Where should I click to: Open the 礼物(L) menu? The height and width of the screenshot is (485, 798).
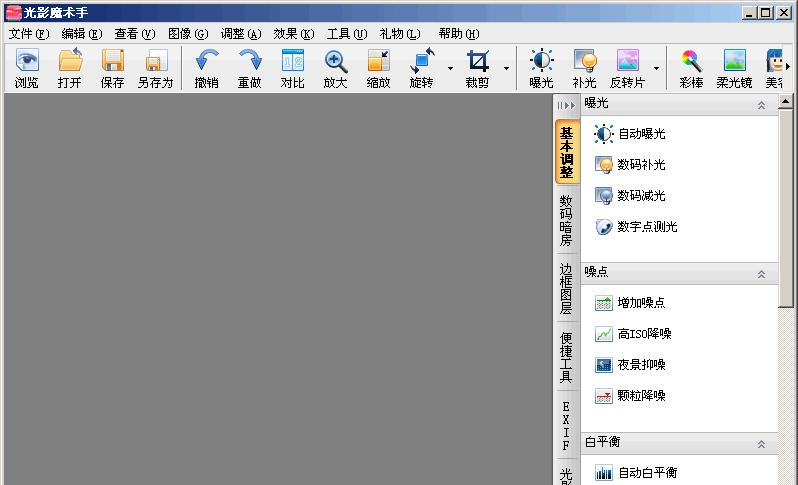[400, 34]
